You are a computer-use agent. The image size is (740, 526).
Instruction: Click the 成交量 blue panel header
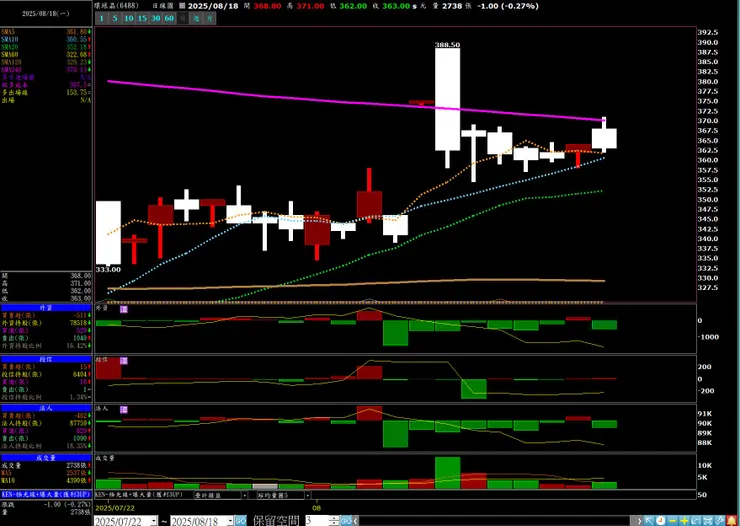tap(46, 458)
